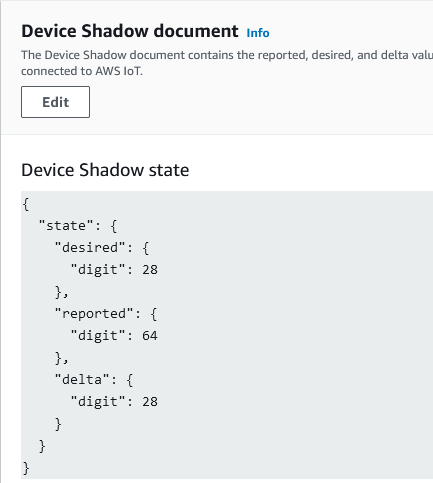The height and width of the screenshot is (483, 433).
Task: Click the opening brace of the JSON
Action: pos(26,204)
